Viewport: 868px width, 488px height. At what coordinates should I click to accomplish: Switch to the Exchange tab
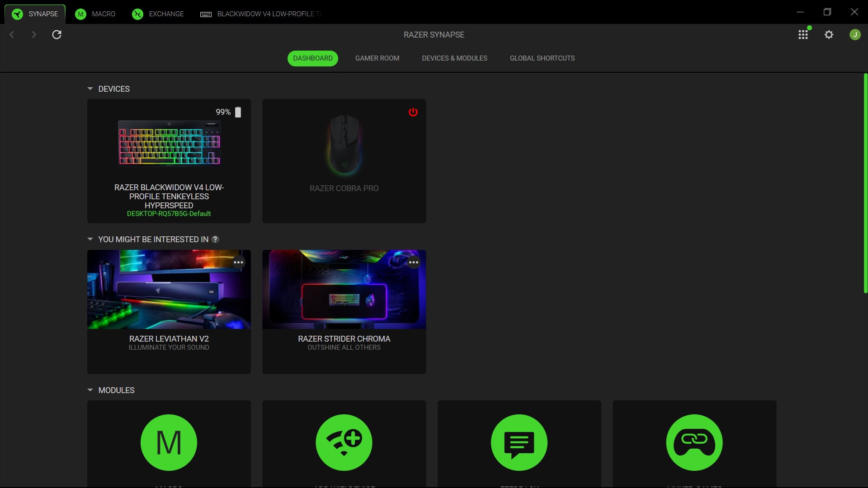(x=158, y=14)
